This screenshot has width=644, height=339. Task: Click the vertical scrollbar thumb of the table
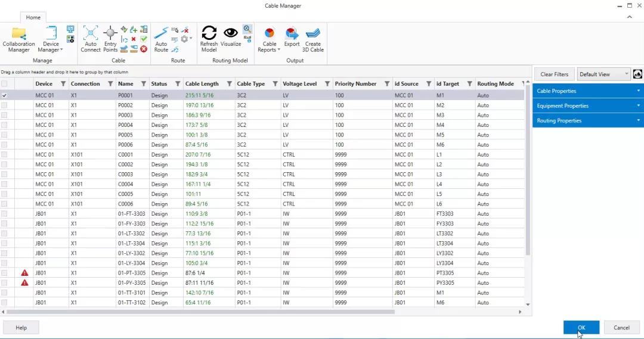tap(528, 170)
